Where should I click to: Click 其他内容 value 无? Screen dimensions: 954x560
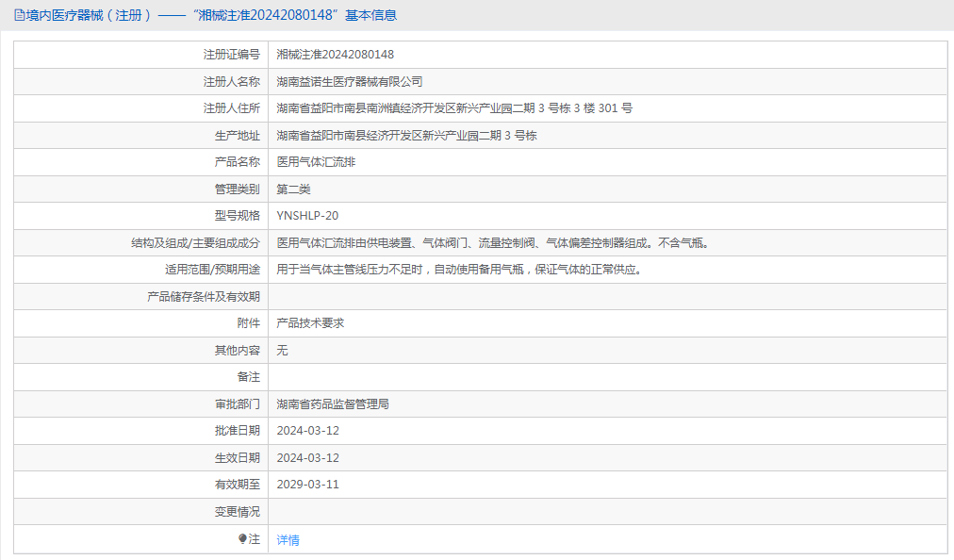click(282, 350)
